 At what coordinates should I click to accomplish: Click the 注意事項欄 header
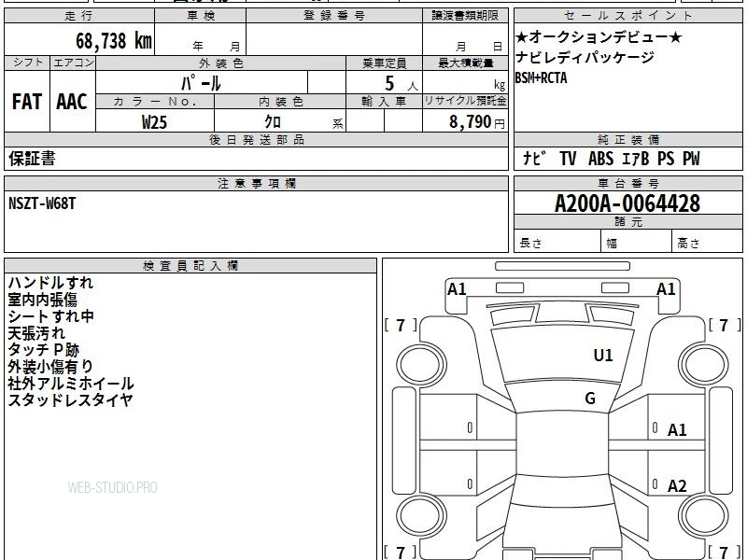click(256, 183)
